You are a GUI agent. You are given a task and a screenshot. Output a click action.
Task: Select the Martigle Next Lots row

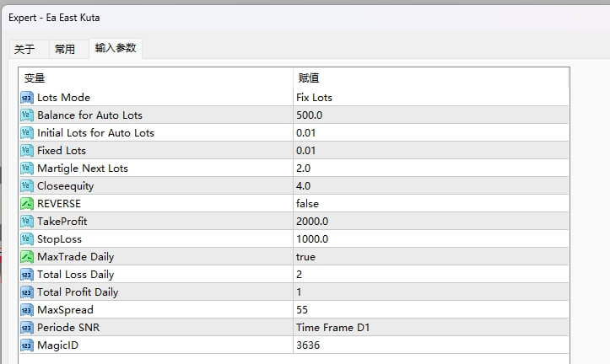coord(83,169)
